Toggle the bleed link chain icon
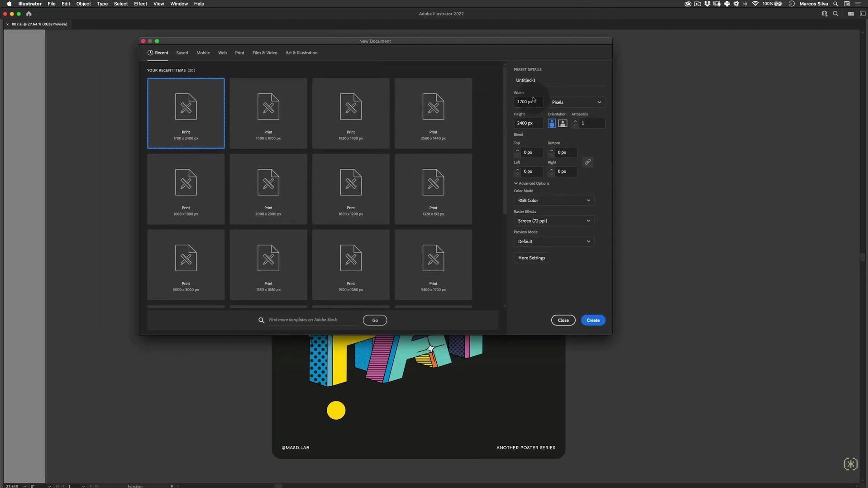 (588, 162)
